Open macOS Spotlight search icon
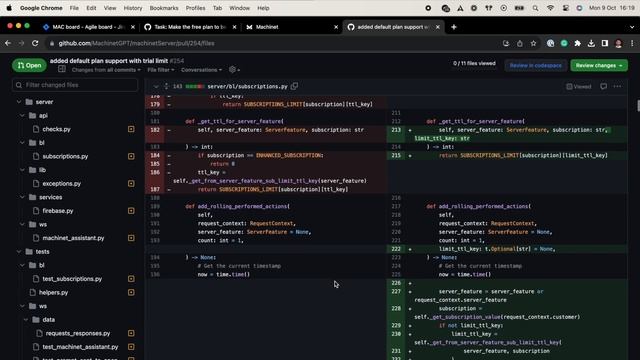This screenshot has height=360, width=640. tap(535, 8)
